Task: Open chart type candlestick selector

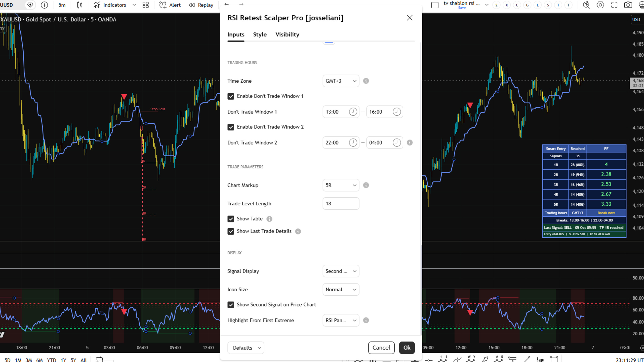Action: coord(79,5)
